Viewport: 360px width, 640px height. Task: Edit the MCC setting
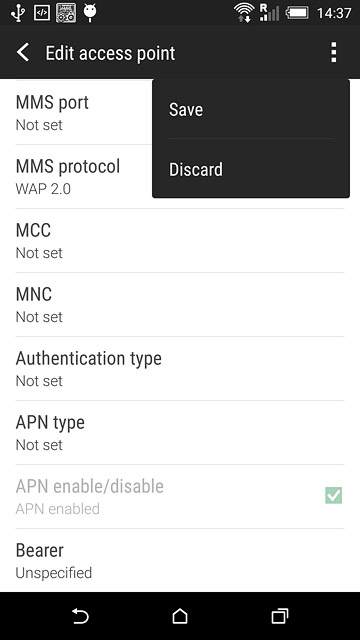tap(180, 240)
